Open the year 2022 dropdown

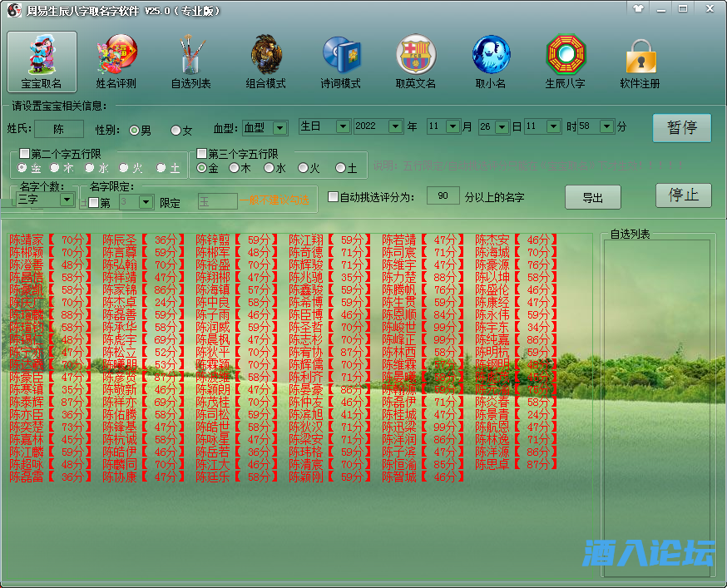coord(395,126)
